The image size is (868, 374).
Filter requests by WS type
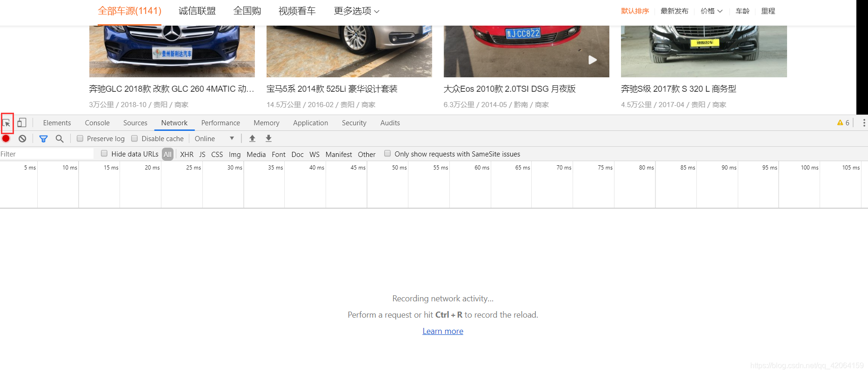coord(314,154)
